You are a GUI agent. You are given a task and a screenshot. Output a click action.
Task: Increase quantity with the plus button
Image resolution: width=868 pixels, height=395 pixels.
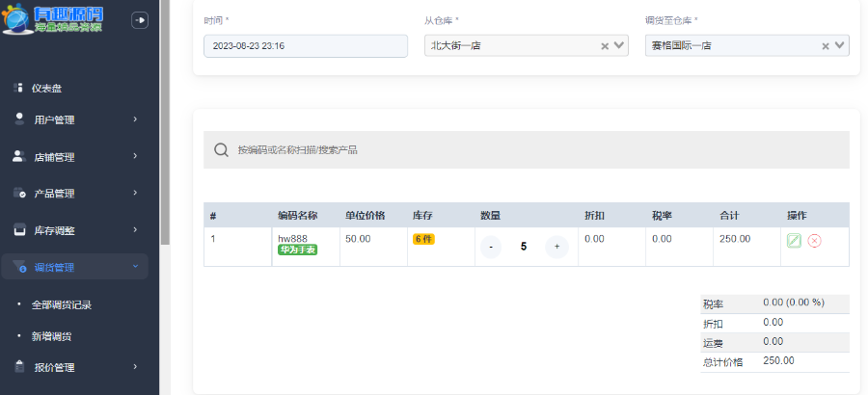tap(556, 247)
